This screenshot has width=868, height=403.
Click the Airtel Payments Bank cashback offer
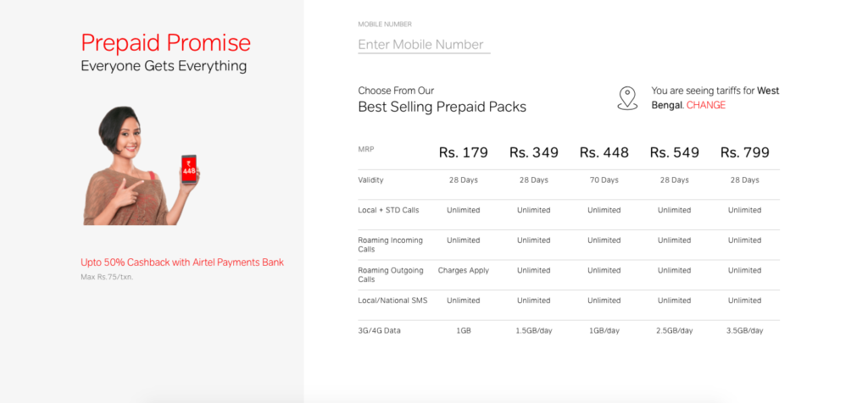coord(182,262)
